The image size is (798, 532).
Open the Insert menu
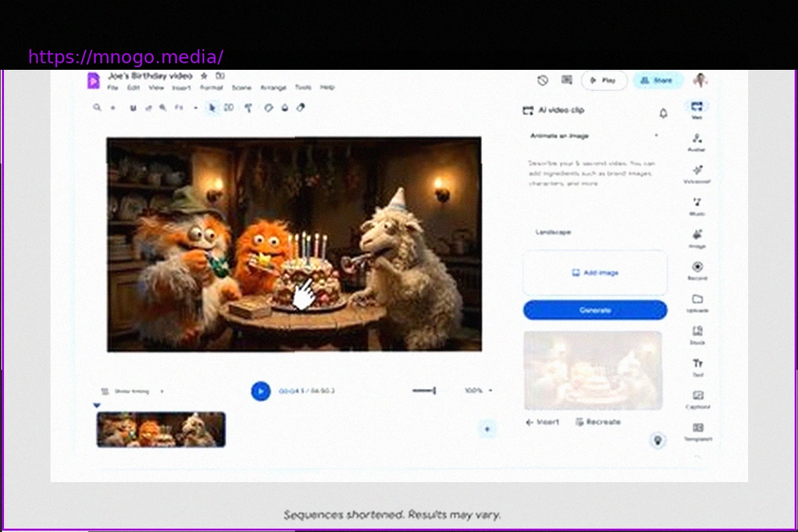tap(182, 88)
